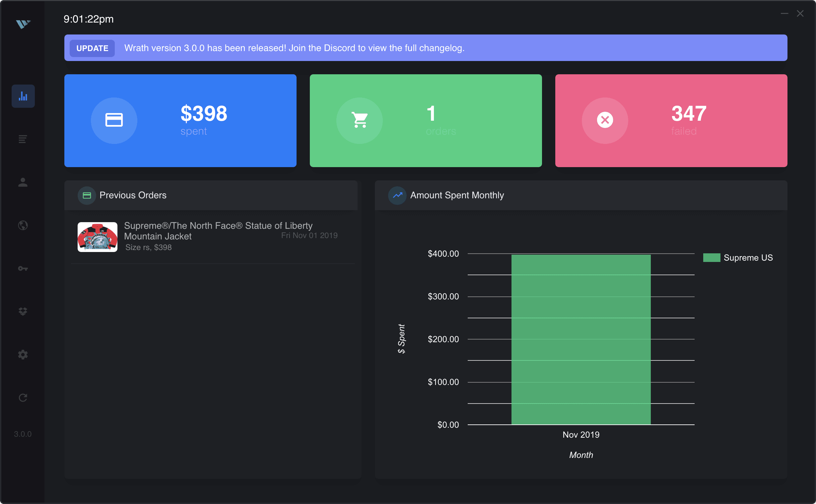This screenshot has width=816, height=504.
Task: Click the Previous Orders card header icon
Action: 86,195
